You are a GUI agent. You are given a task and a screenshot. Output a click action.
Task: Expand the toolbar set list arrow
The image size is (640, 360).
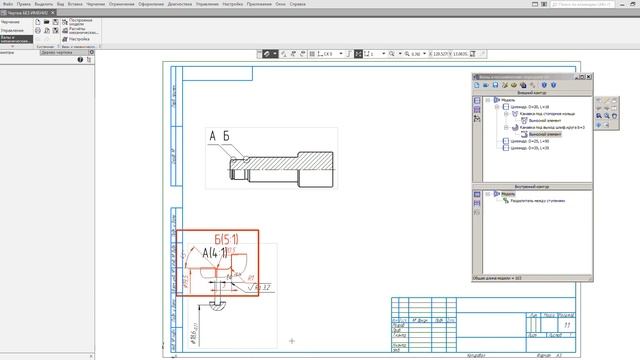(x=12, y=47)
